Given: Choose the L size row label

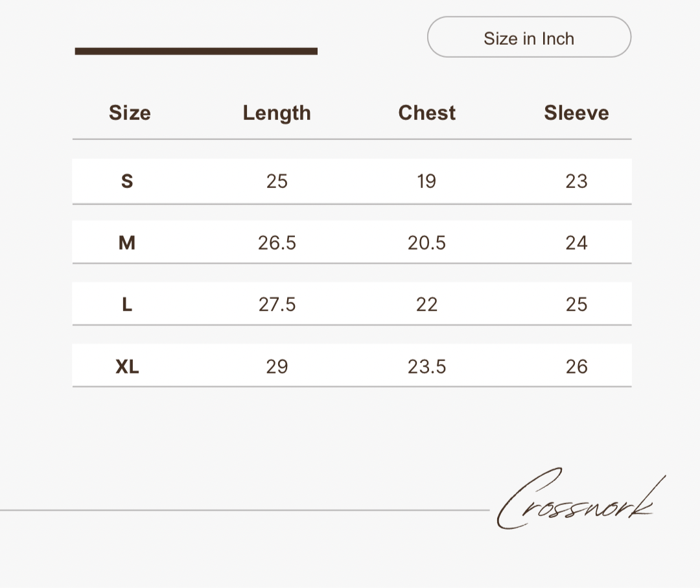Looking at the screenshot, I should [x=127, y=304].
